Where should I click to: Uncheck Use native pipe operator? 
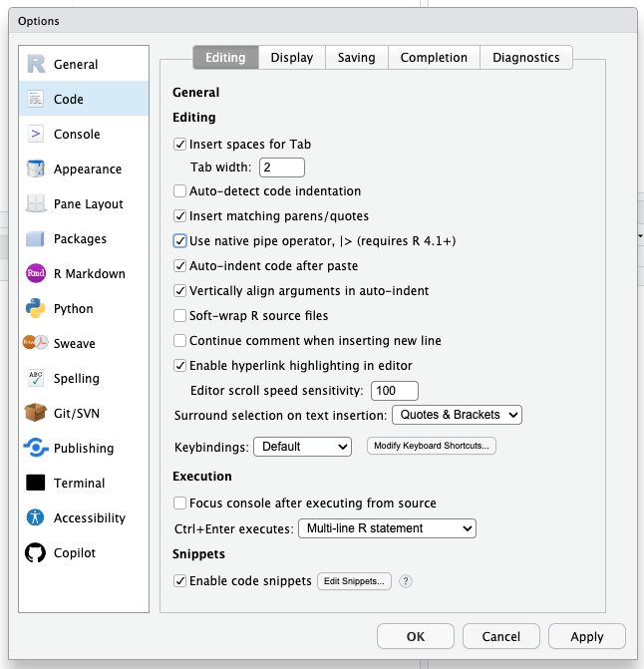(x=179, y=240)
